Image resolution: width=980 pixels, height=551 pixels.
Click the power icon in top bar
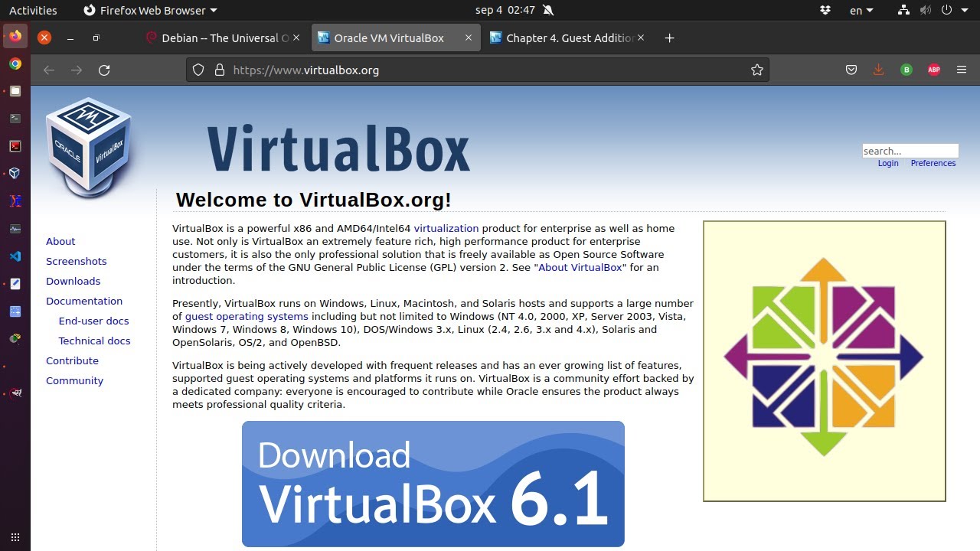click(x=946, y=10)
